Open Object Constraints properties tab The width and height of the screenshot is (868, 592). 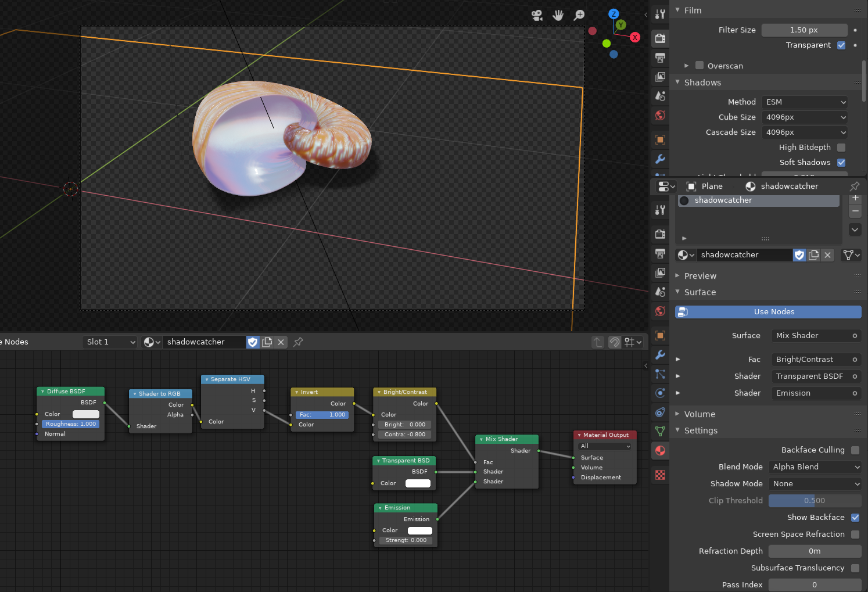click(x=660, y=412)
